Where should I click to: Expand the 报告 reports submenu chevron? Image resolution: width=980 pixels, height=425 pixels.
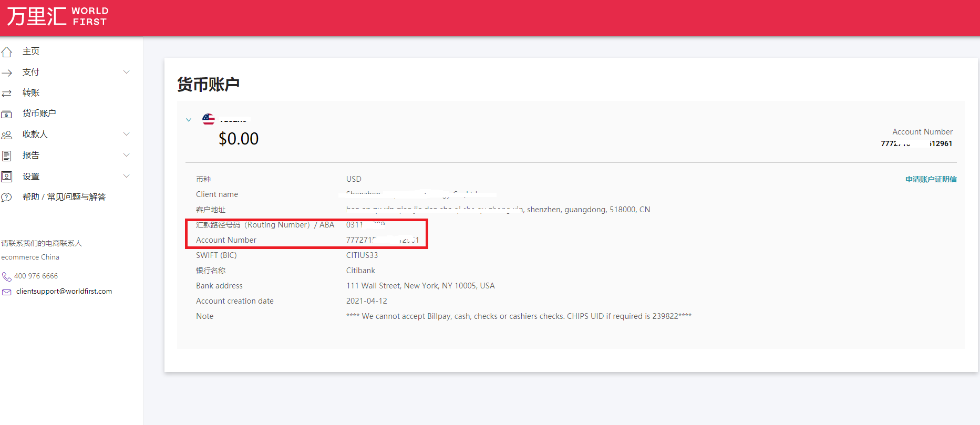pyautogui.click(x=126, y=155)
